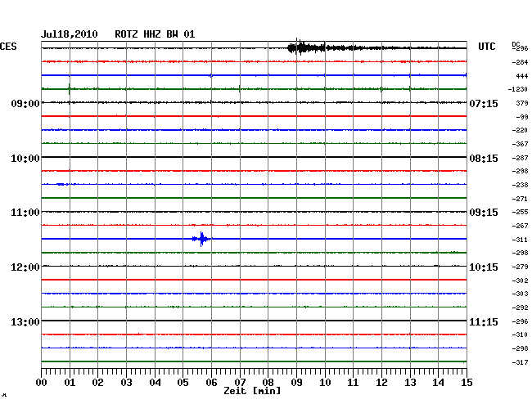Click the 10:15 UTC time label

484,267
